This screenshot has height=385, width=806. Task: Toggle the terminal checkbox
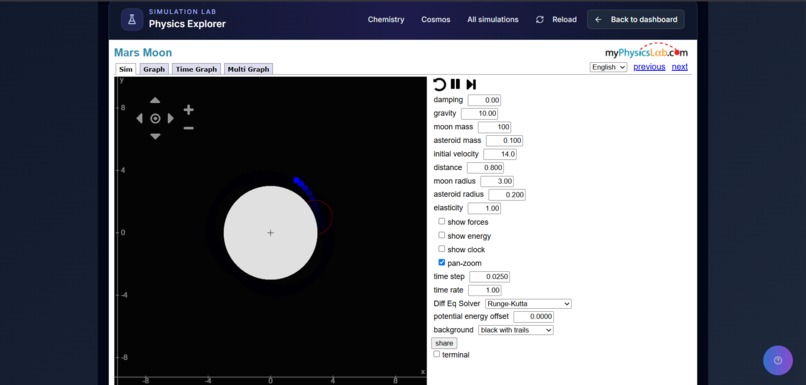[436, 354]
